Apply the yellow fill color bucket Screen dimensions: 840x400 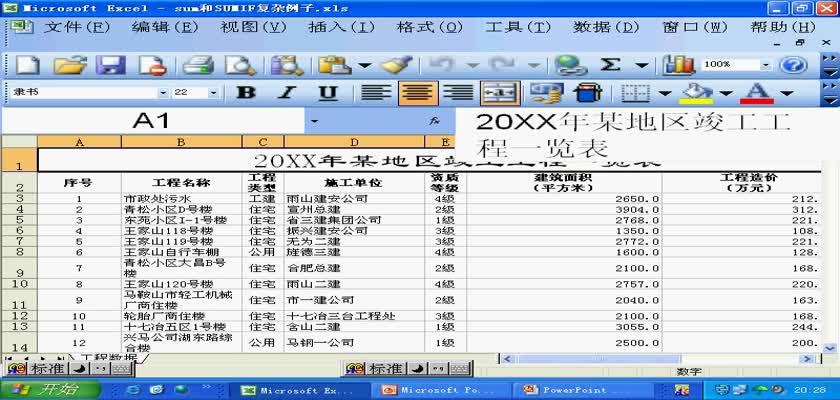point(697,93)
